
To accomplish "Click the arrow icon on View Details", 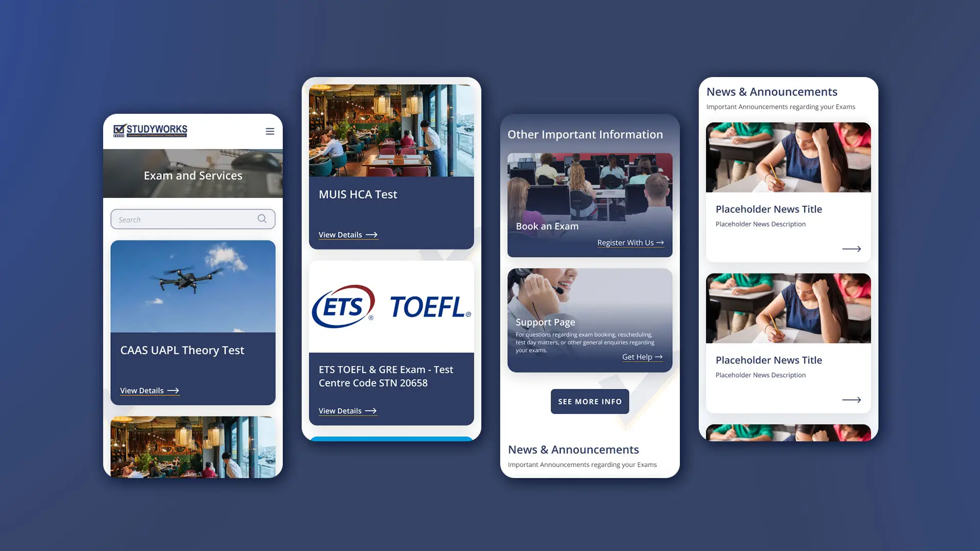I will (x=173, y=390).
